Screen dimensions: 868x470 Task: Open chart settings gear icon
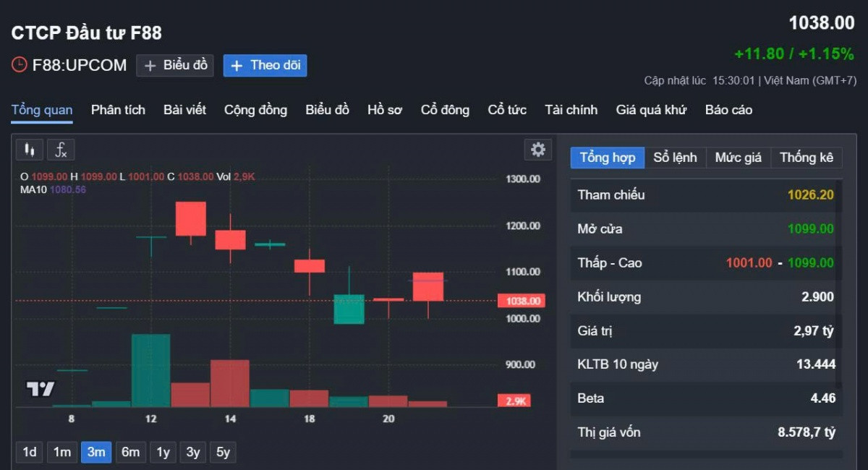click(537, 150)
